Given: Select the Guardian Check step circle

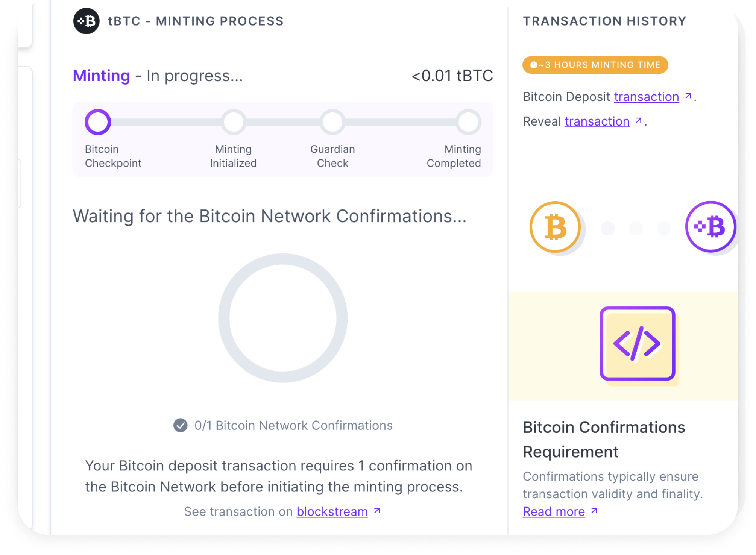Looking at the screenshot, I should point(332,122).
